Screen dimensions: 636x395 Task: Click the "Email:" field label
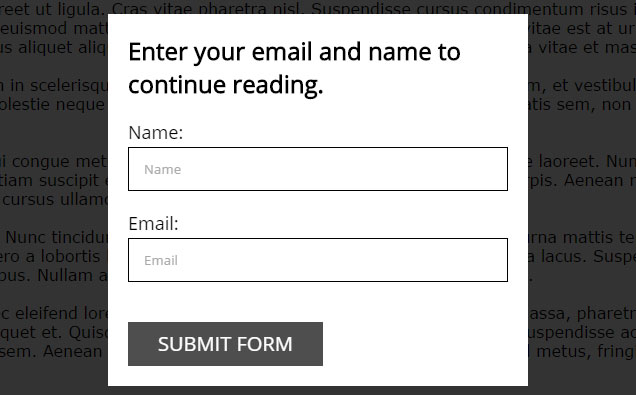pos(153,223)
